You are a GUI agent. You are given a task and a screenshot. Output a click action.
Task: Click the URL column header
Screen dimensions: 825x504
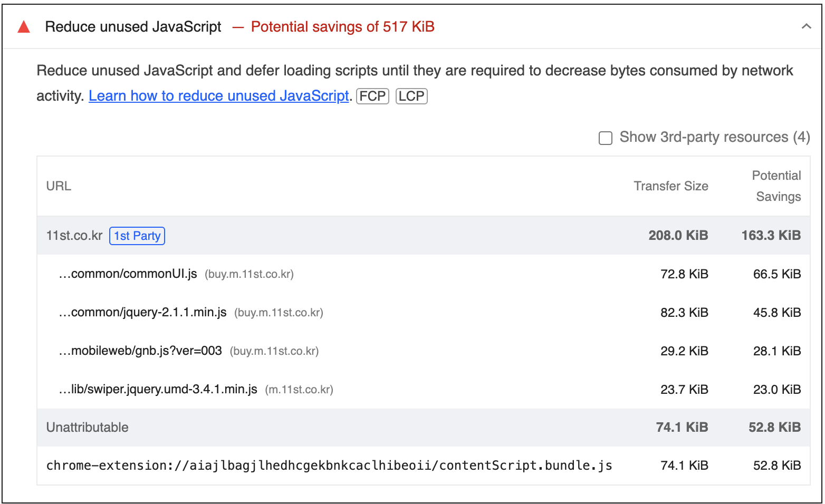pyautogui.click(x=59, y=186)
